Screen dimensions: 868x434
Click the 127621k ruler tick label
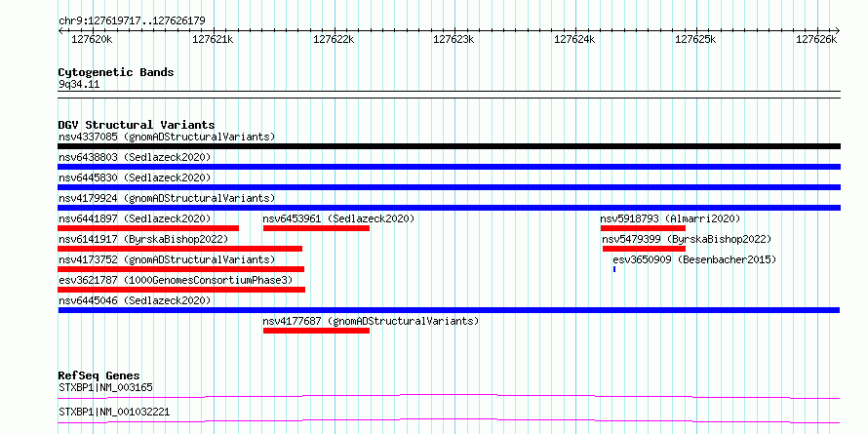[x=213, y=39]
